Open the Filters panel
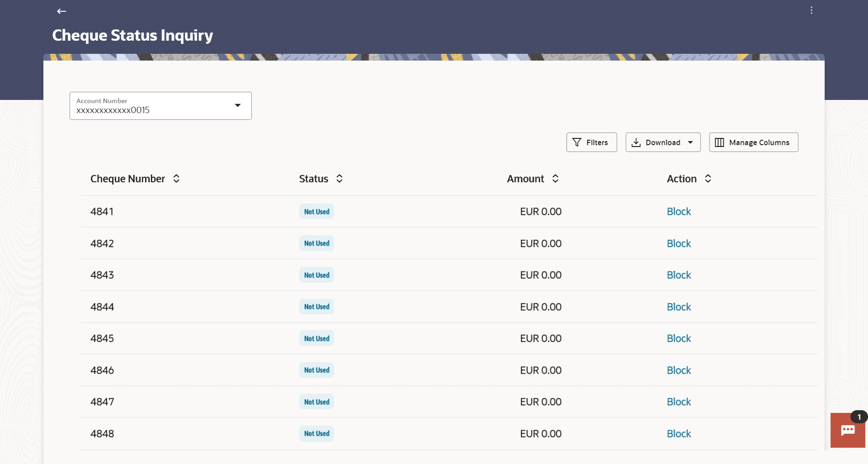This screenshot has width=868, height=464. tap(591, 142)
